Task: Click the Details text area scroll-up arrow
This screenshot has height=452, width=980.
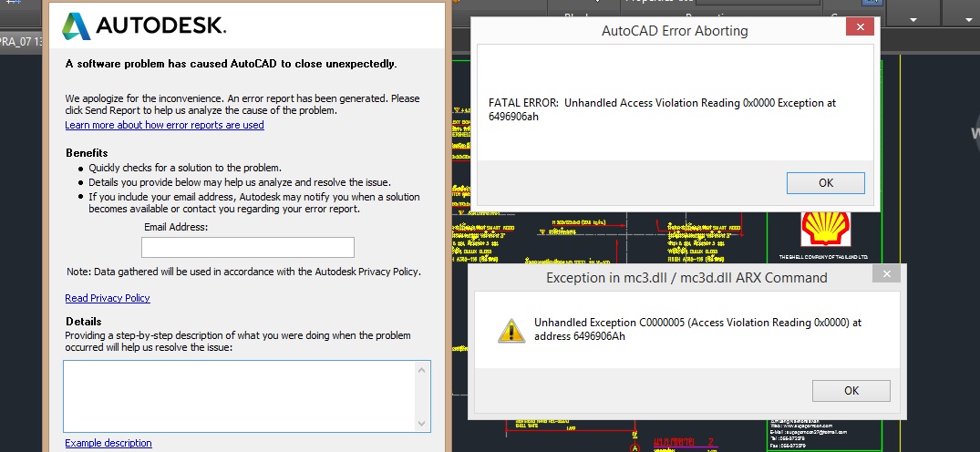Action: 422,370
